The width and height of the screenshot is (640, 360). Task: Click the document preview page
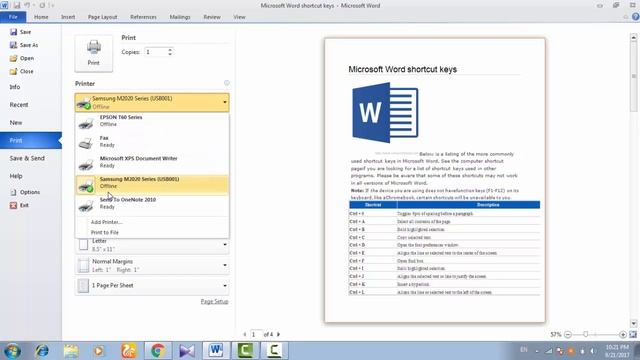(435, 180)
